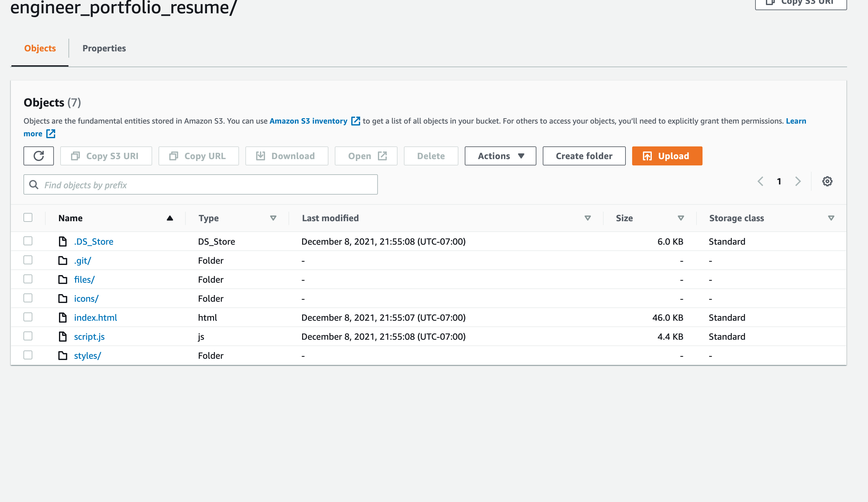Click the Upload button
868x502 pixels.
pyautogui.click(x=667, y=156)
